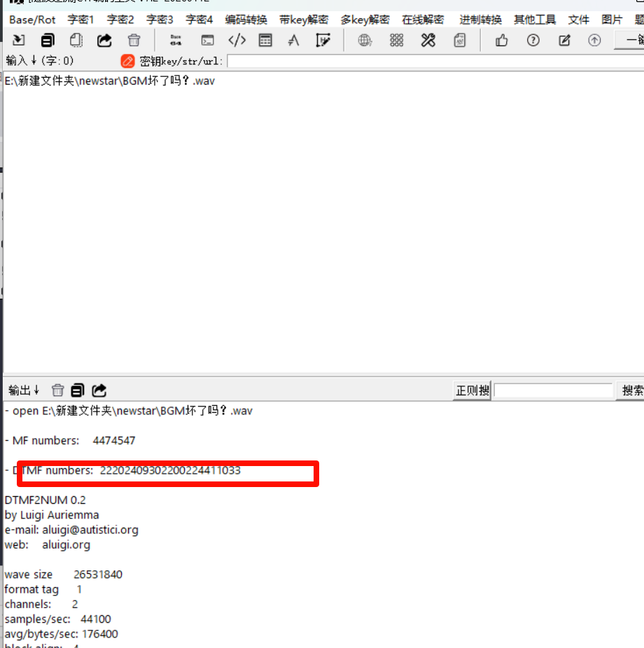Click the search text field beside 正则搜
This screenshot has height=648, width=644.
553,390
